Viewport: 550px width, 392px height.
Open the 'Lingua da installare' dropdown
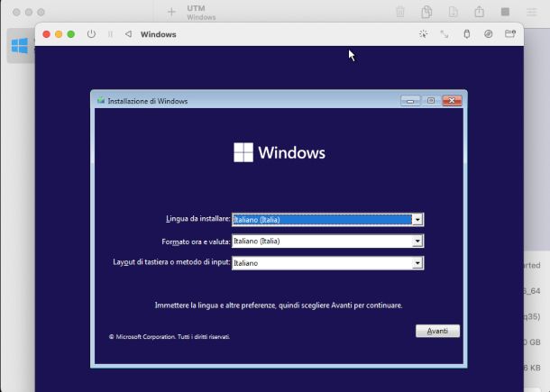coord(417,219)
